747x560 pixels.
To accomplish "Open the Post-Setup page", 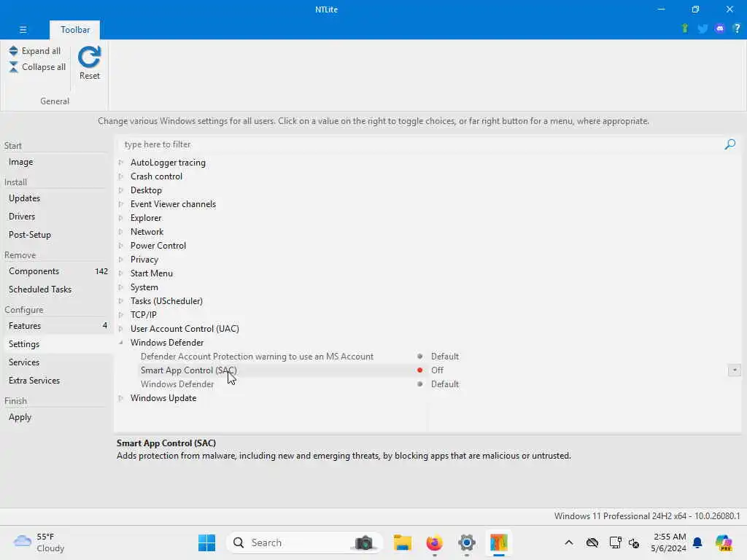I will pos(29,234).
